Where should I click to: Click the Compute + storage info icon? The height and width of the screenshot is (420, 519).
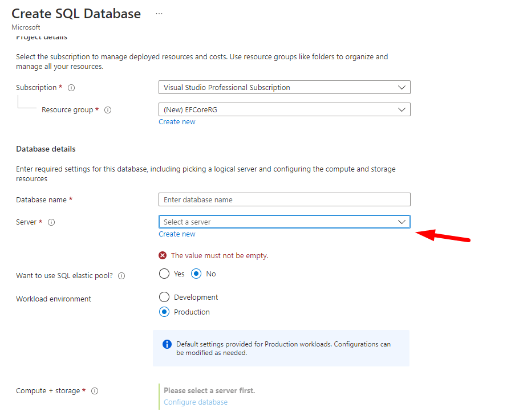[x=95, y=391]
